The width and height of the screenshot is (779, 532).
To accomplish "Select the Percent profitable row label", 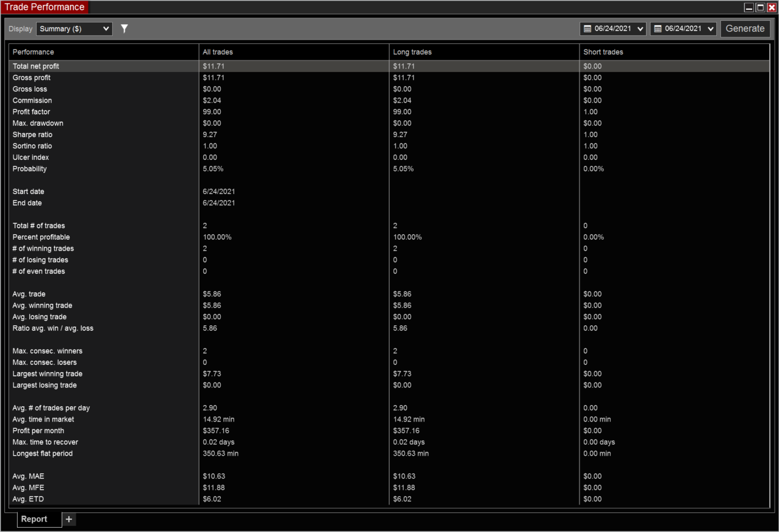I will tap(41, 237).
